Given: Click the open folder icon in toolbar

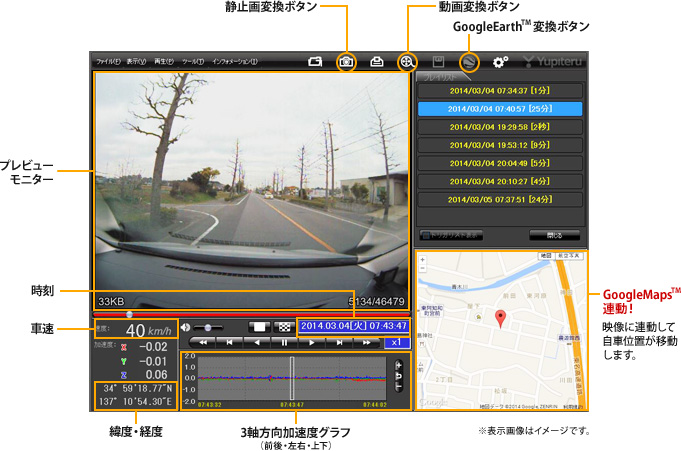Looking at the screenshot, I should [x=316, y=61].
